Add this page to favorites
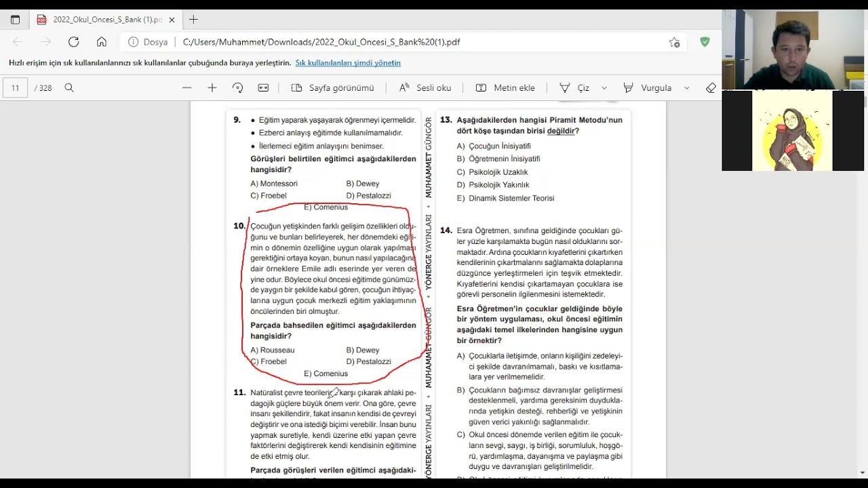 click(674, 42)
